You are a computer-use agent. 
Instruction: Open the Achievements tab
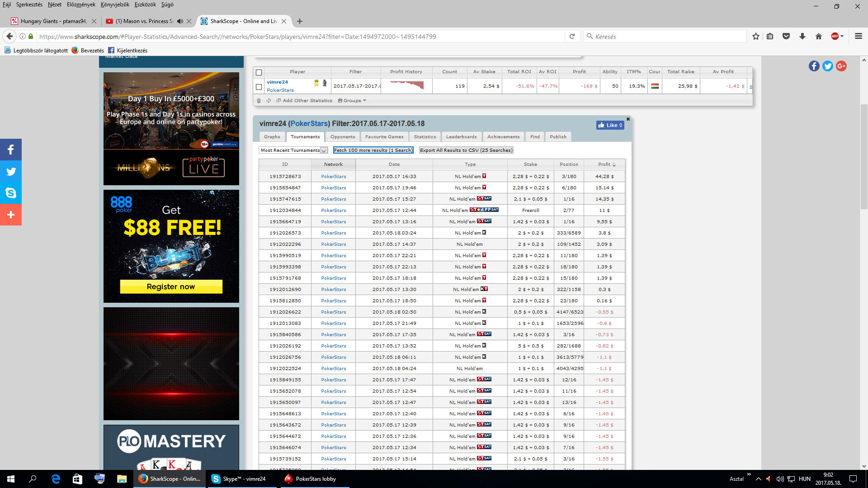(504, 137)
